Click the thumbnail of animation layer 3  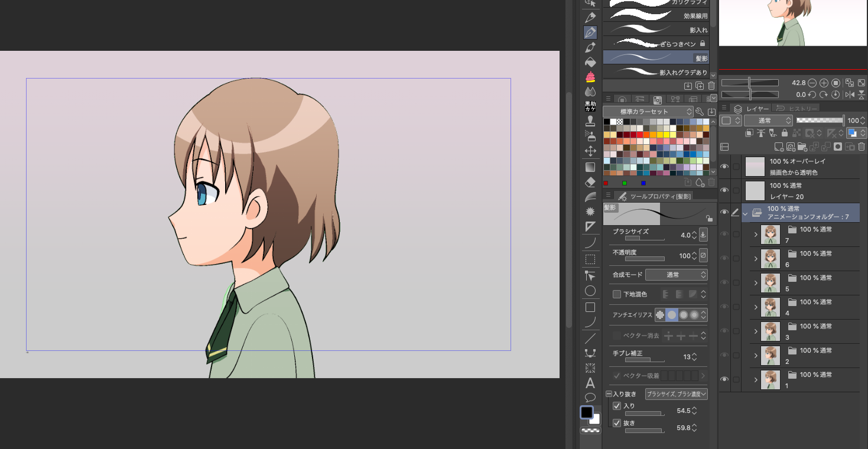770,331
